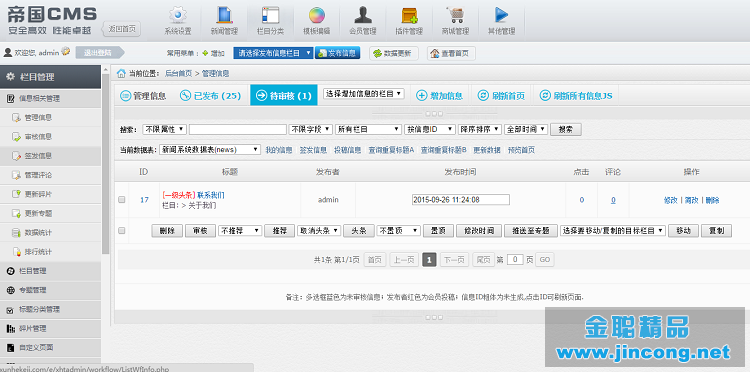Click the refresh icon of 刷新首页

click(483, 95)
